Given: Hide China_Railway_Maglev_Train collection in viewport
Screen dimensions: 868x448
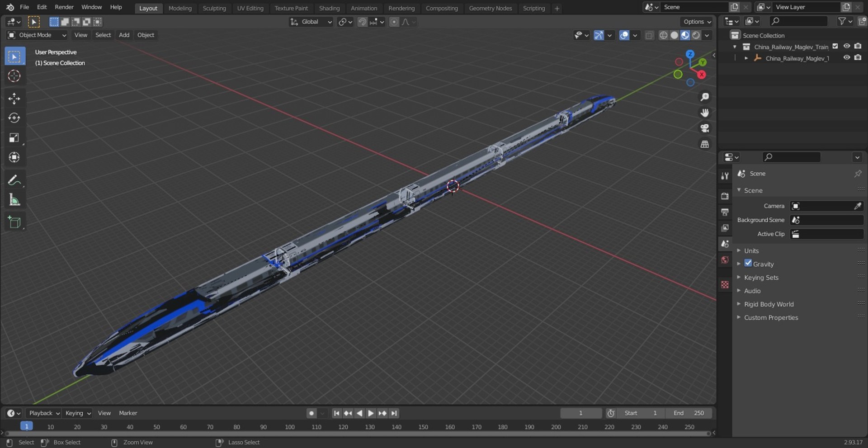Looking at the screenshot, I should pyautogui.click(x=847, y=47).
